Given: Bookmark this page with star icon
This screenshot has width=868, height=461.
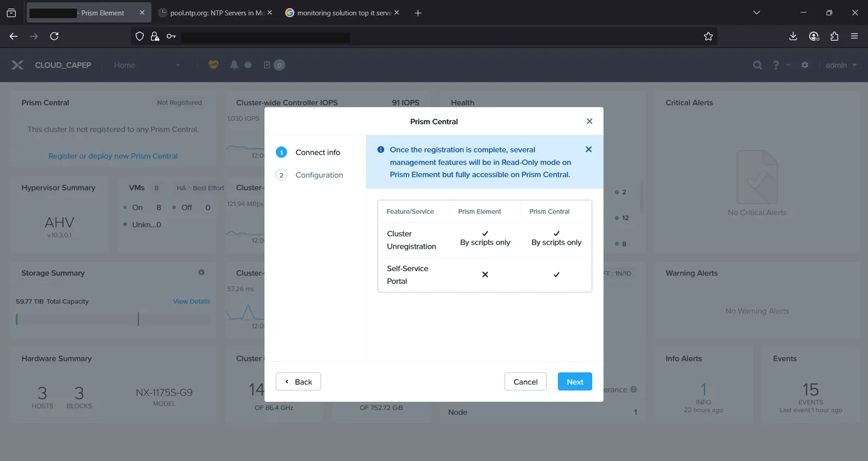Looking at the screenshot, I should tap(708, 37).
